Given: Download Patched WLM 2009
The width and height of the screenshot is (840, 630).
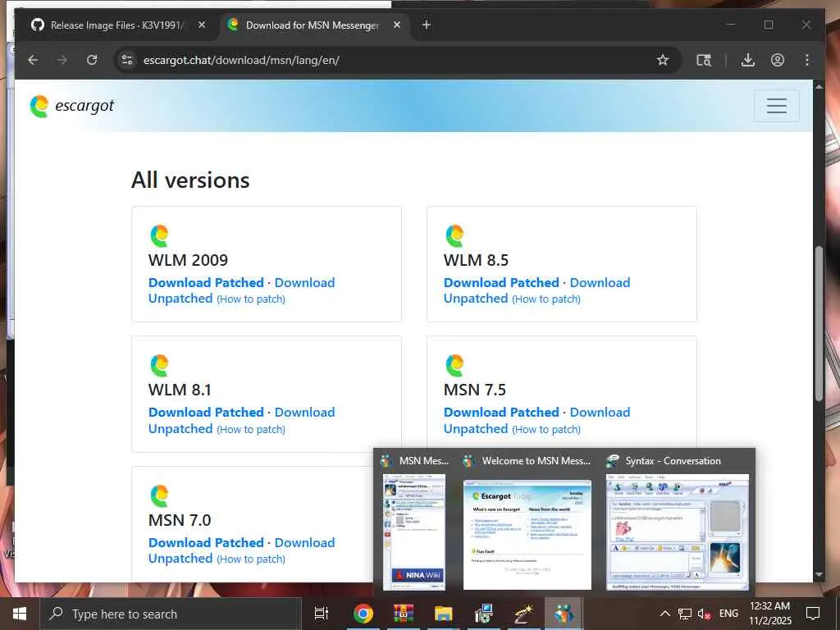Looking at the screenshot, I should click(x=206, y=283).
